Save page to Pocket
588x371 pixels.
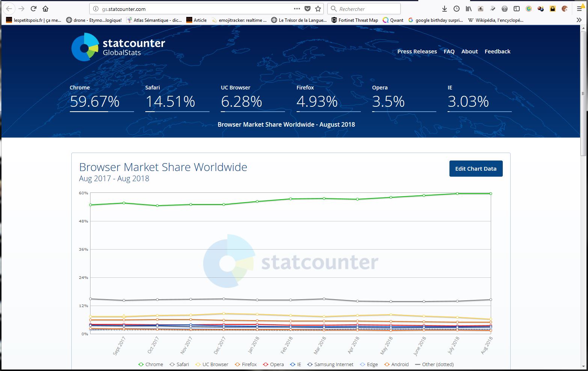pyautogui.click(x=308, y=9)
